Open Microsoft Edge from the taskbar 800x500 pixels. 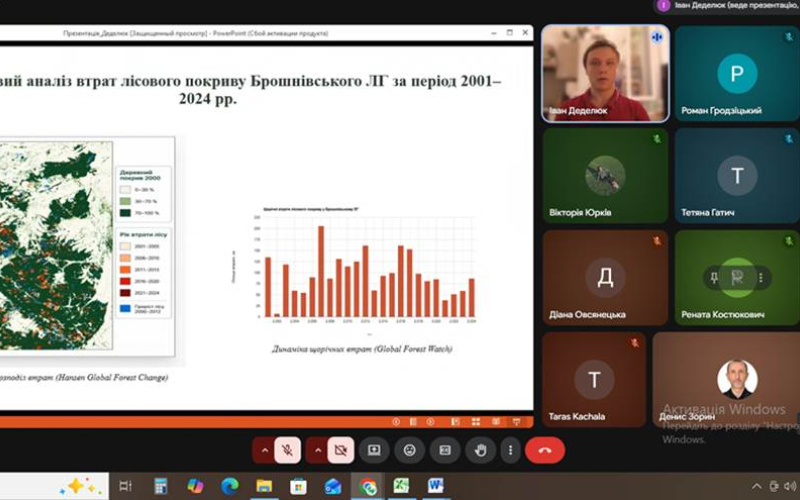[x=230, y=486]
